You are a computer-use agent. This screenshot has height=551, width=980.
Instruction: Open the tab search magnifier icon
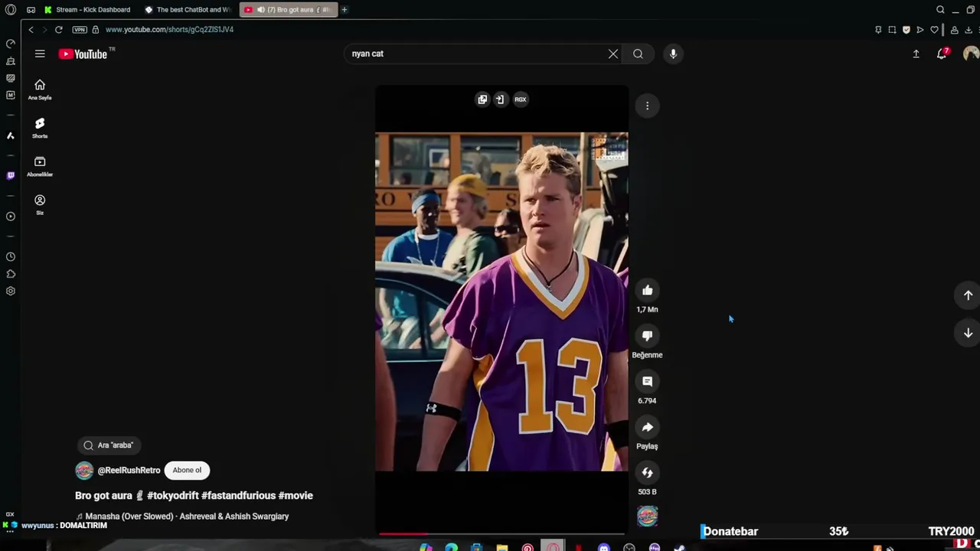coord(940,10)
